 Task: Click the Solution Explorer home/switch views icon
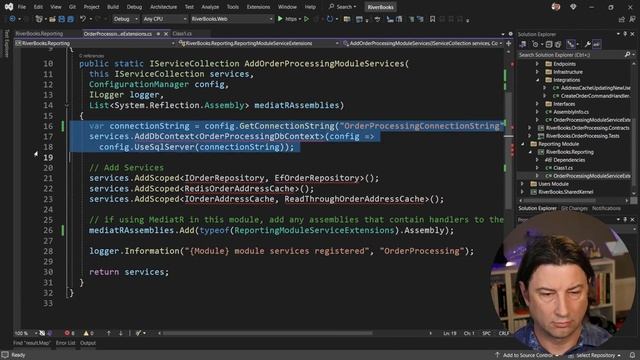(523, 44)
